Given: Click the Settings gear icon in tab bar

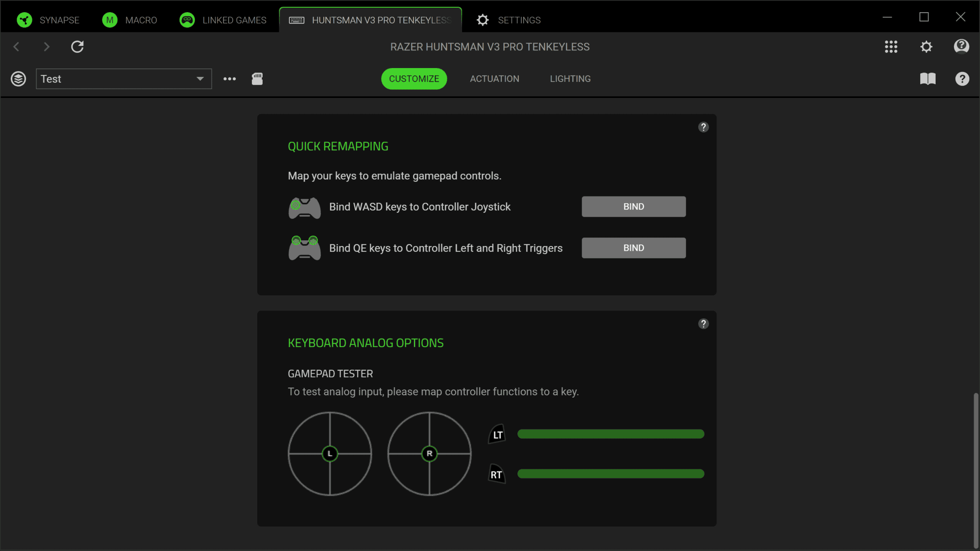Looking at the screenshot, I should pyautogui.click(x=483, y=20).
